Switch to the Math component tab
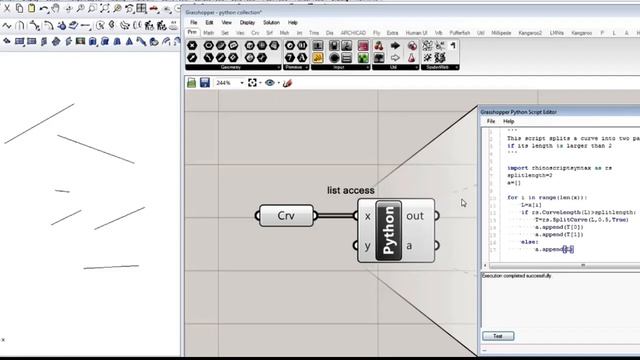The width and height of the screenshot is (640, 360). [209, 33]
